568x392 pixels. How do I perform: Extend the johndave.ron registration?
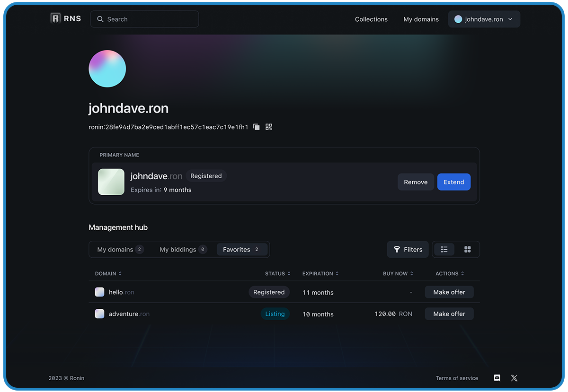tap(454, 182)
